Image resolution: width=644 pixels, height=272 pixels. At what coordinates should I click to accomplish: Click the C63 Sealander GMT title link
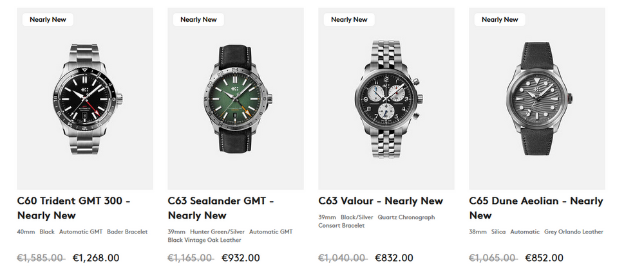(221, 208)
